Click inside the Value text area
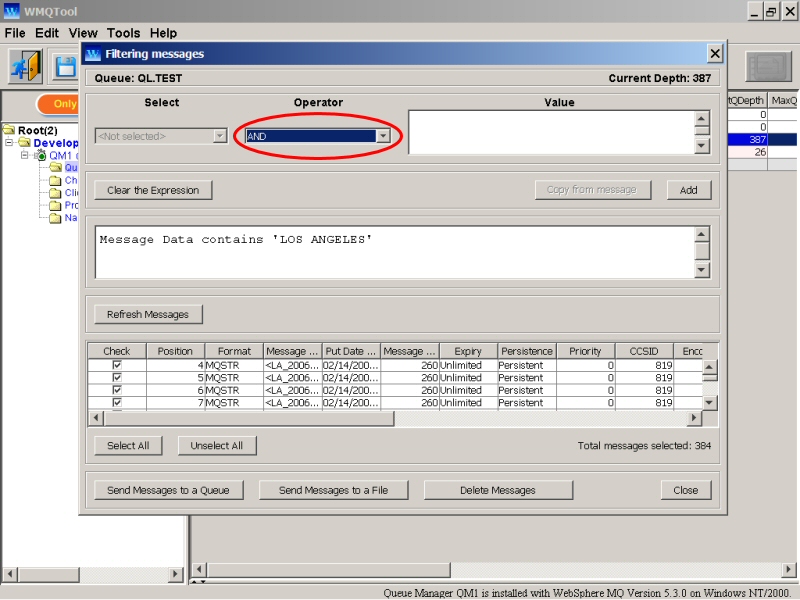The height and width of the screenshot is (600, 800). pos(551,132)
